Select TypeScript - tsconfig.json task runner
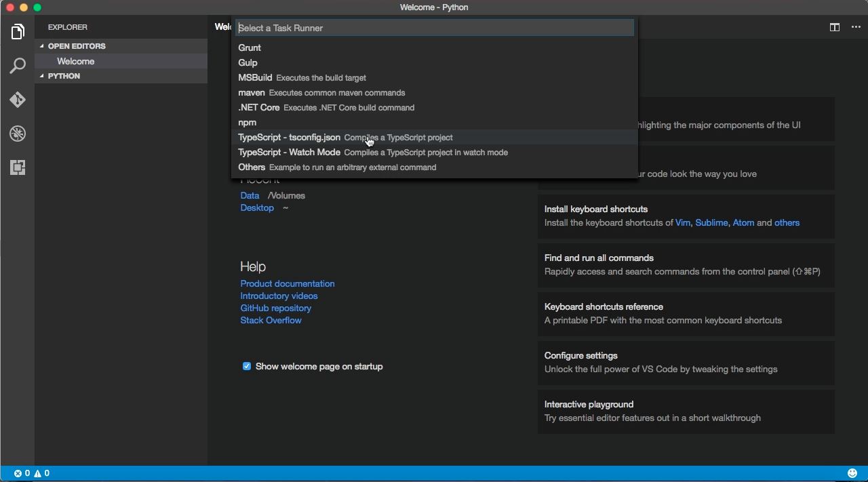 (434, 137)
